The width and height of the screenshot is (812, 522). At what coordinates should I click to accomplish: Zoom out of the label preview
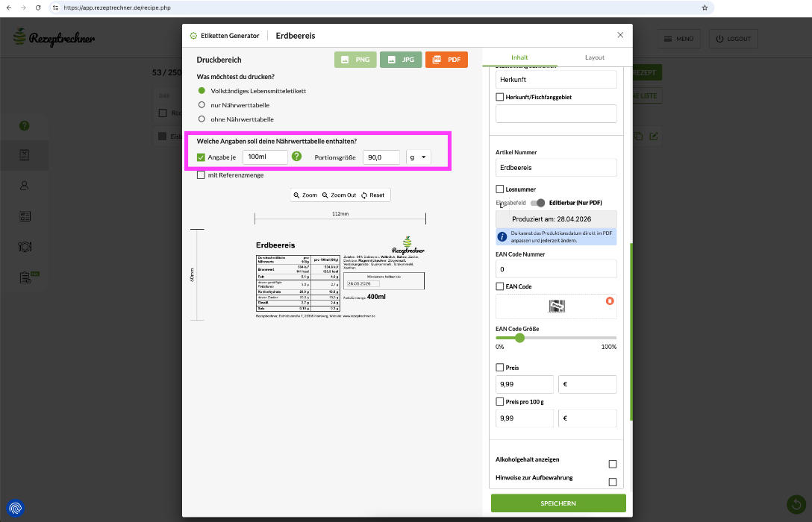(339, 195)
